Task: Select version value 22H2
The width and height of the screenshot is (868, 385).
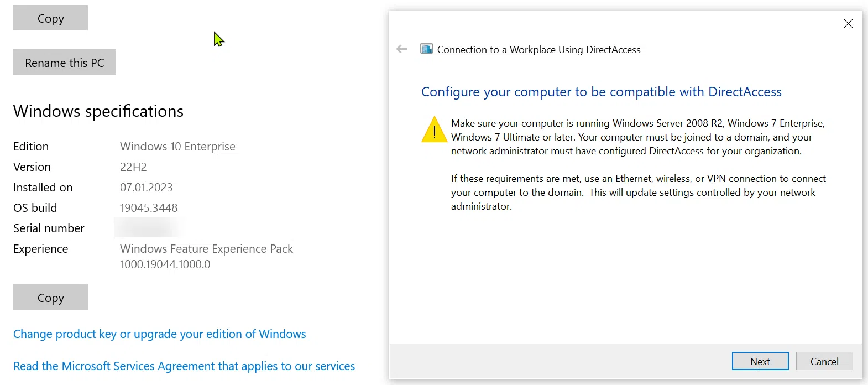Action: pos(133,167)
